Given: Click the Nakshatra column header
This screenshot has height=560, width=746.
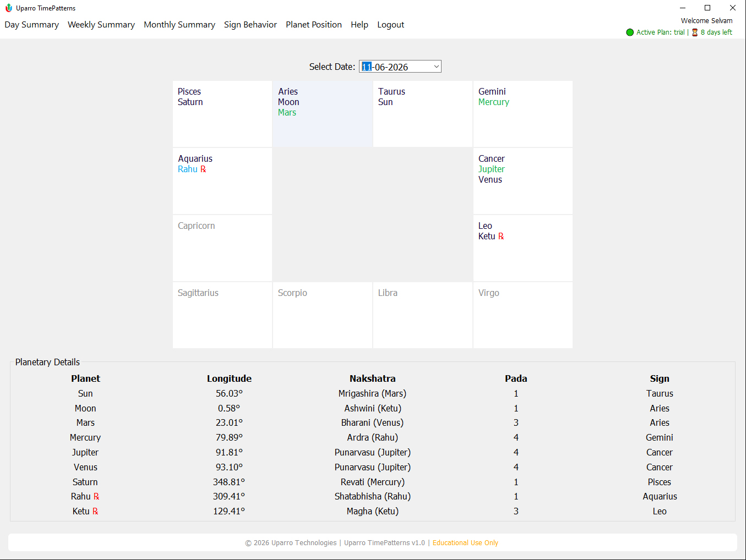Looking at the screenshot, I should 373,378.
